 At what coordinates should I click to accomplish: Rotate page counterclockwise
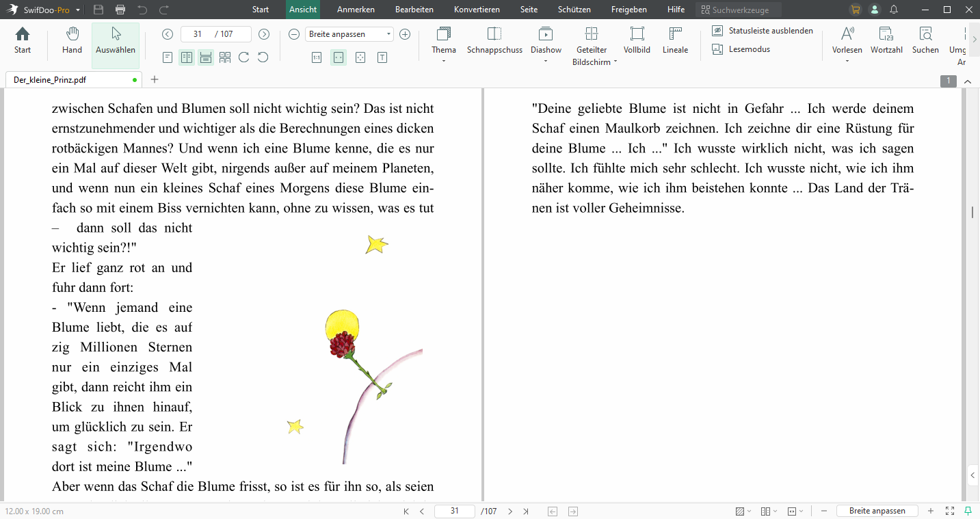(x=263, y=57)
